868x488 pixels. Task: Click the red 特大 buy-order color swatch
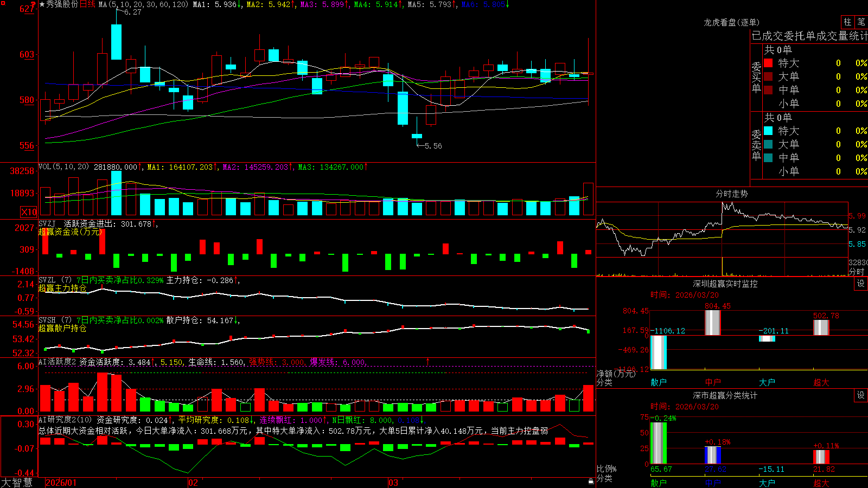[x=768, y=63]
